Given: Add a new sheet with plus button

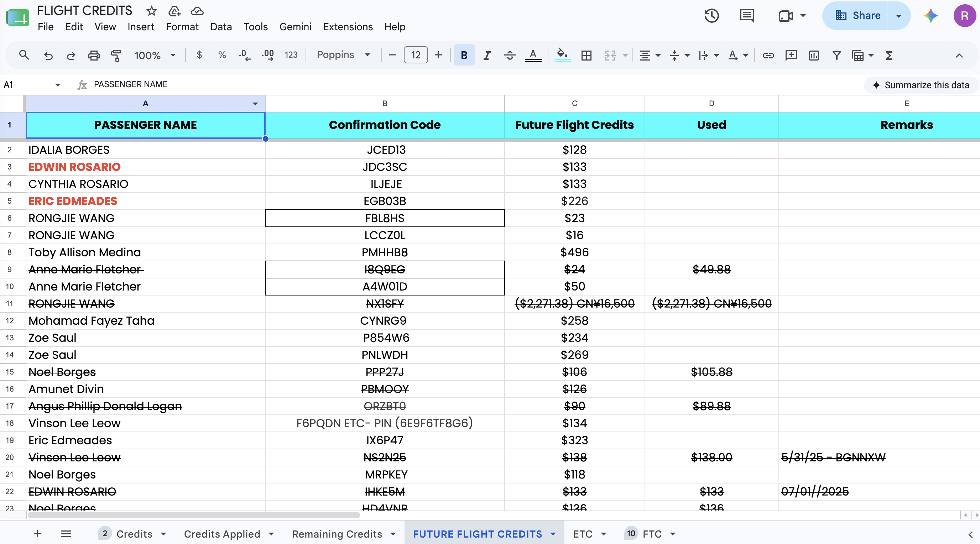Looking at the screenshot, I should click(x=37, y=534).
